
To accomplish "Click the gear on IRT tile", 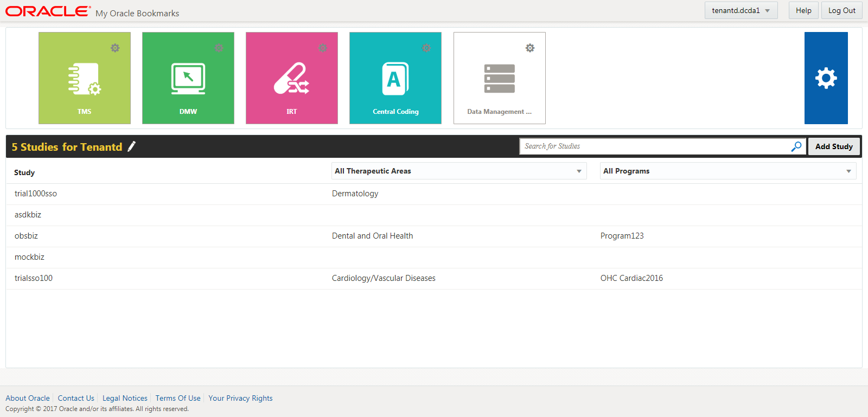I will tap(323, 48).
